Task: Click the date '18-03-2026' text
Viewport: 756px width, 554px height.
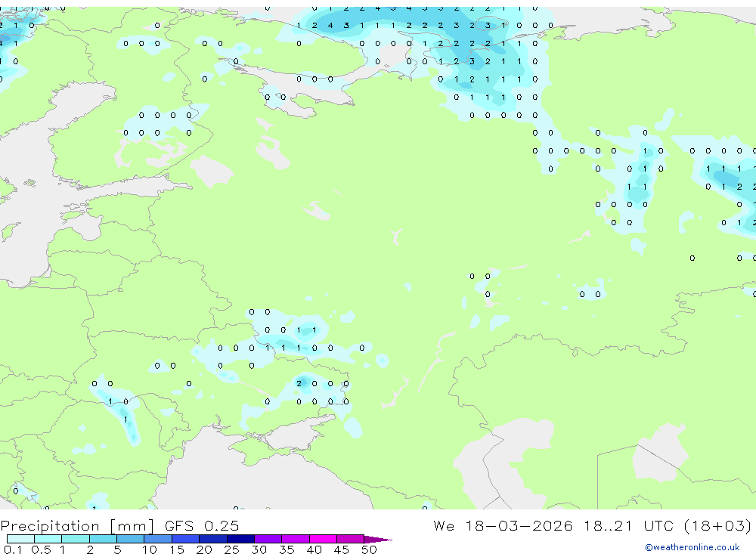Action: coord(519,525)
